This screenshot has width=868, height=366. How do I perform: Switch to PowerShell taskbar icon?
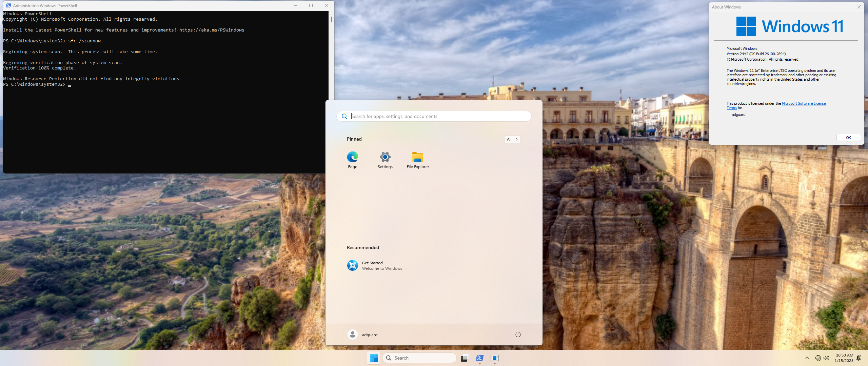(x=479, y=358)
